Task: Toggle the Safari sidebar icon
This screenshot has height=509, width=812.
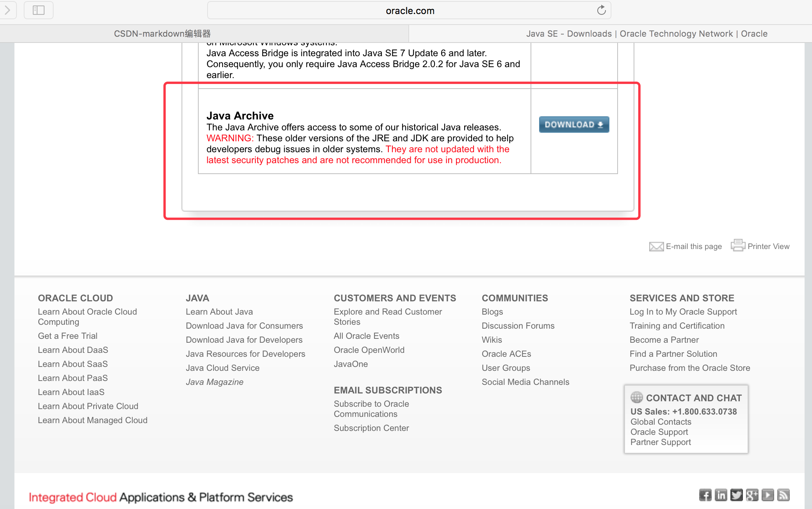Action: tap(38, 10)
